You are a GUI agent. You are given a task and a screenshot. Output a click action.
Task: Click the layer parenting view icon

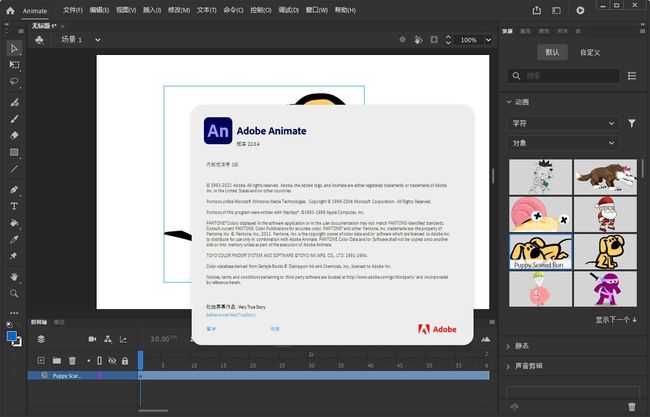(x=108, y=339)
